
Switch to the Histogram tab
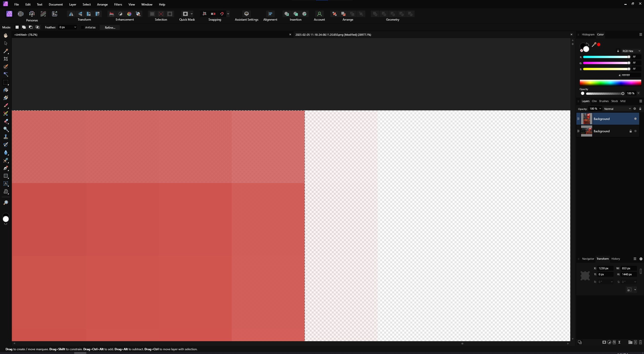click(x=588, y=34)
